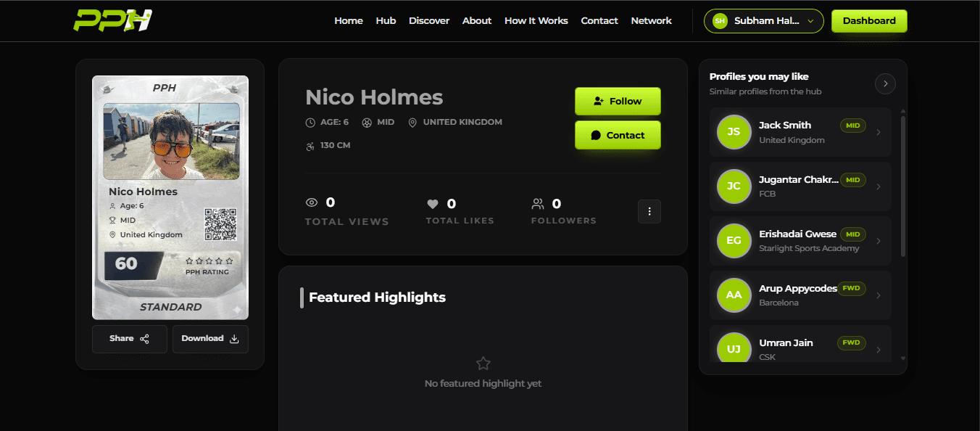Download the player card
The image size is (980, 431).
[210, 339]
